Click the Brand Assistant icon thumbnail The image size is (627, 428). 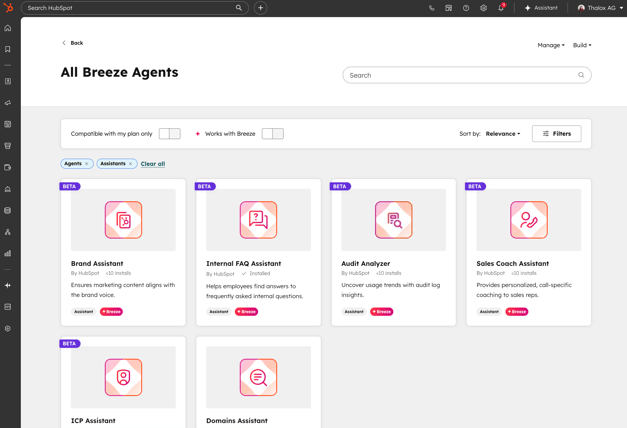pyautogui.click(x=123, y=220)
